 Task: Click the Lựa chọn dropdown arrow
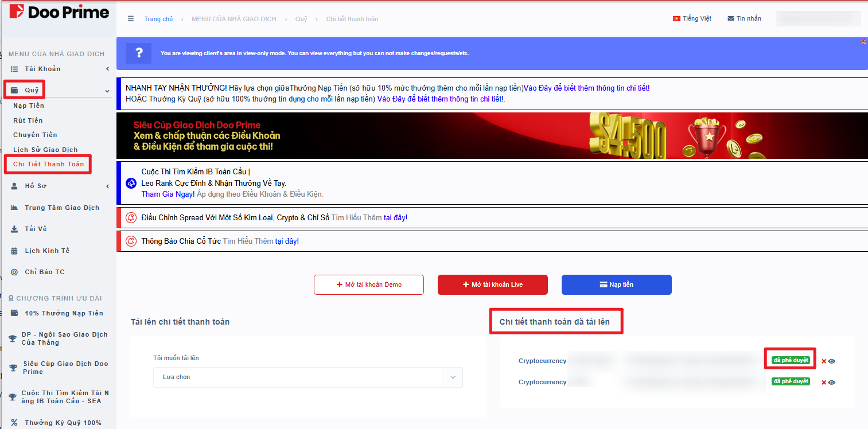(x=453, y=377)
